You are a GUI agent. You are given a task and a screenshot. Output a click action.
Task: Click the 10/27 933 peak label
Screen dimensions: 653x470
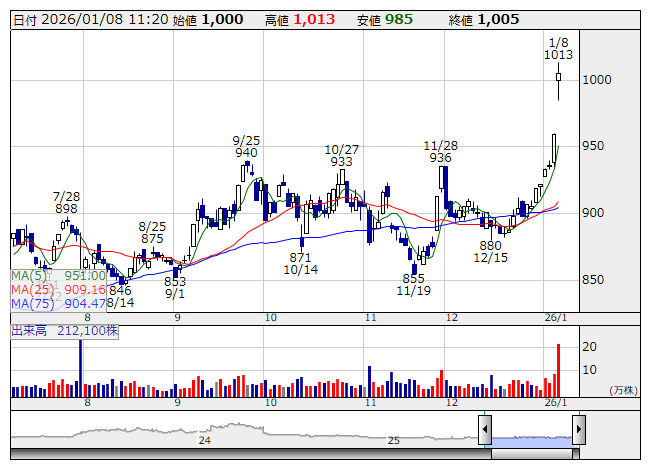(x=341, y=155)
